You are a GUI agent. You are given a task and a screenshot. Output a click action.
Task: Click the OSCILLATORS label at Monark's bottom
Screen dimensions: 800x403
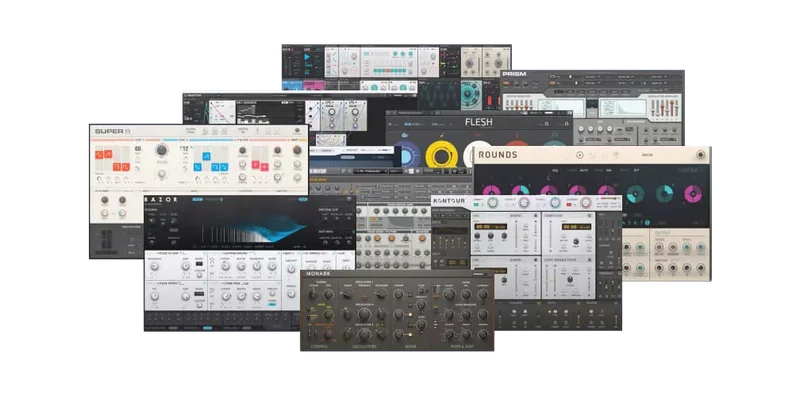click(x=364, y=347)
